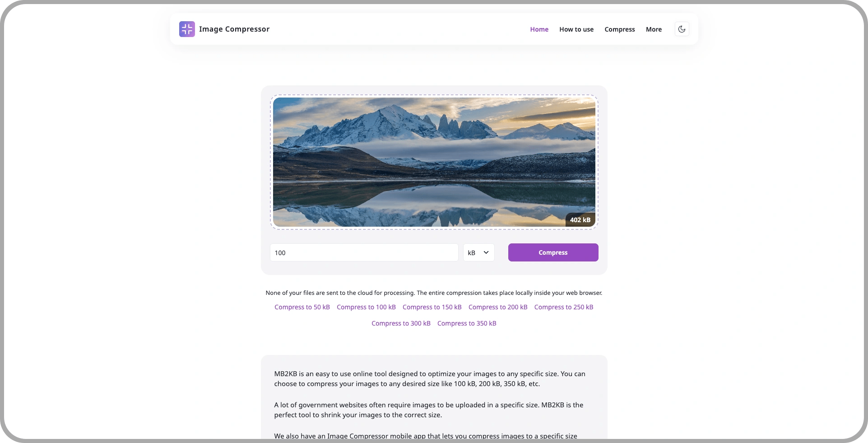Viewport: 868px width, 443px height.
Task: Follow the Compress to 50 kB link
Action: [x=302, y=307]
